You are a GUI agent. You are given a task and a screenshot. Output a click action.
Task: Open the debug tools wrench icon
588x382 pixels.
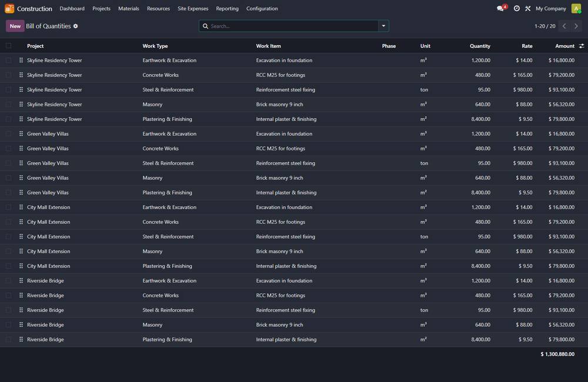pos(527,8)
